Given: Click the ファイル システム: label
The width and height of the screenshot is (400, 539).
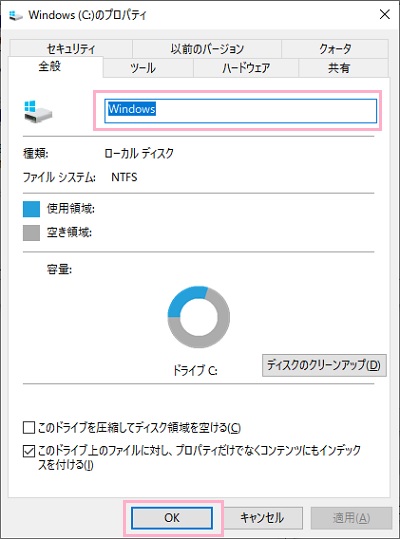Looking at the screenshot, I should click(59, 178).
